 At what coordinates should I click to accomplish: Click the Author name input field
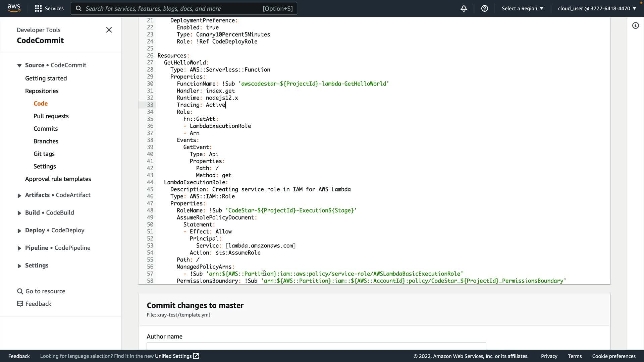316,346
